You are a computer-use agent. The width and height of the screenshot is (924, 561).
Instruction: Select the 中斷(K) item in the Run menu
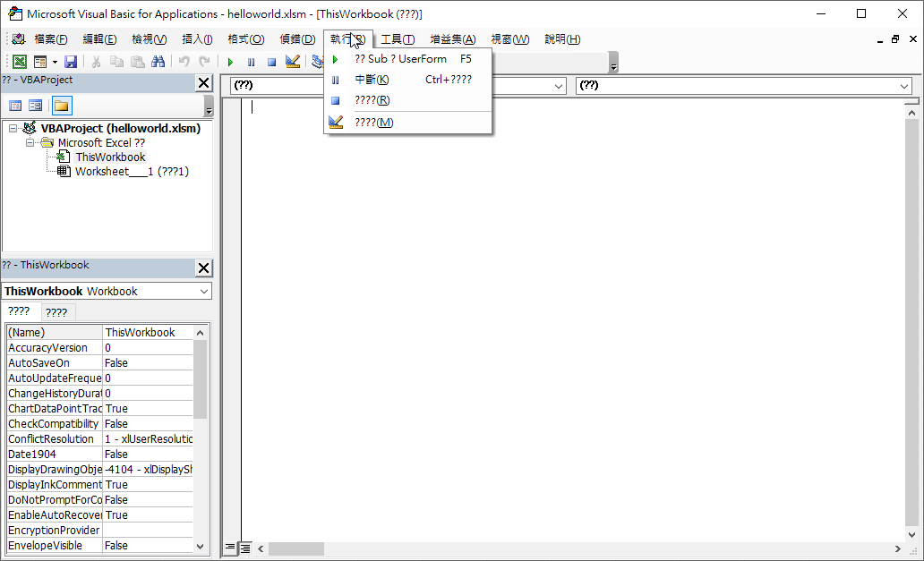point(372,80)
